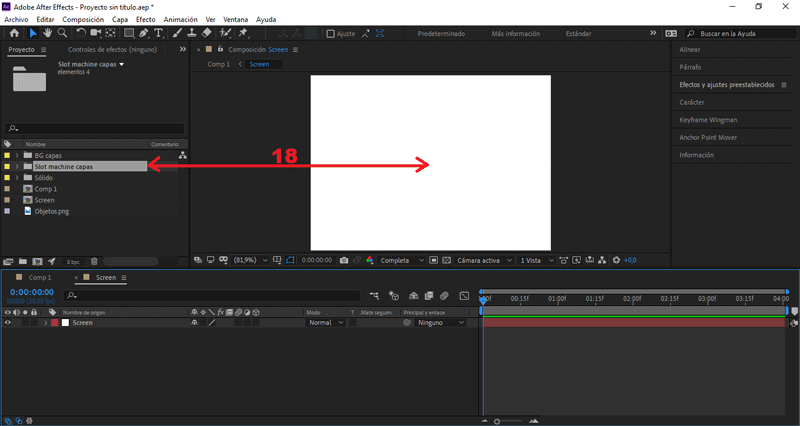
Task: Open the Keyframe Wingman panel
Action: click(708, 120)
